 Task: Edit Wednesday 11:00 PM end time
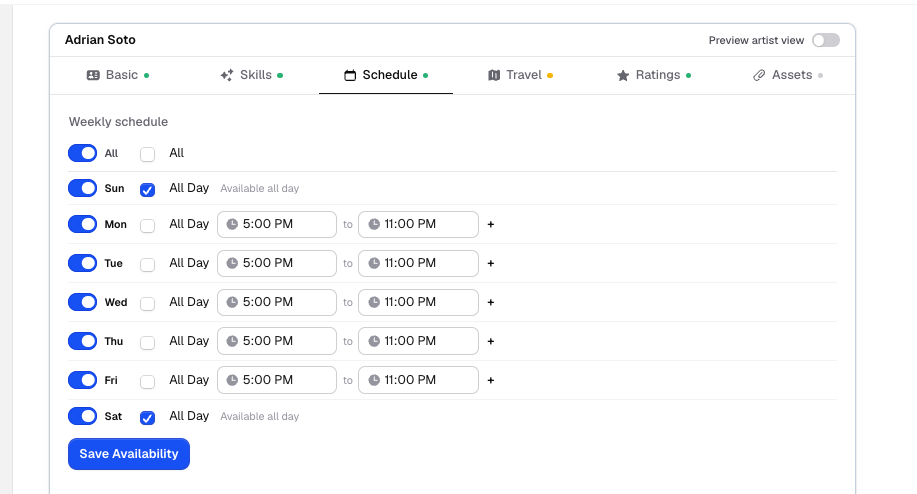[418, 302]
